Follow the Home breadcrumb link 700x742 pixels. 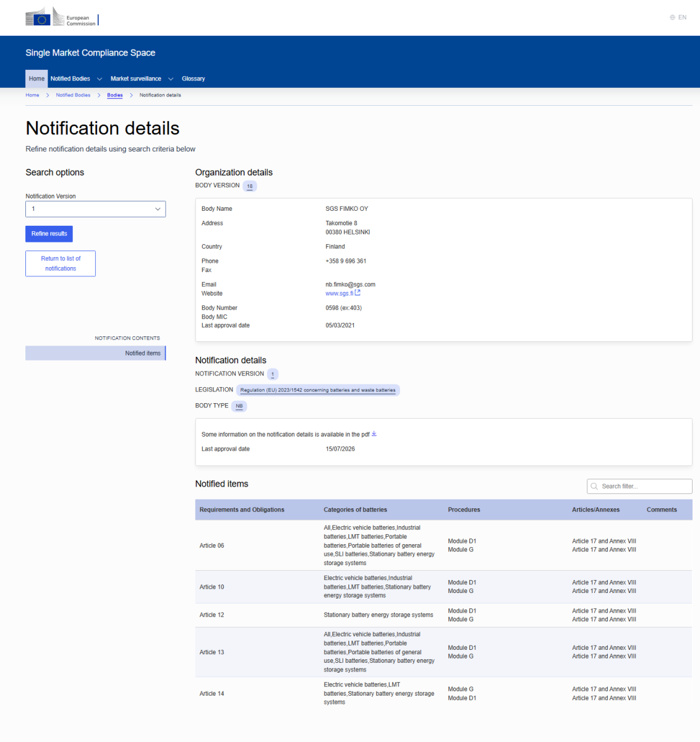(32, 95)
